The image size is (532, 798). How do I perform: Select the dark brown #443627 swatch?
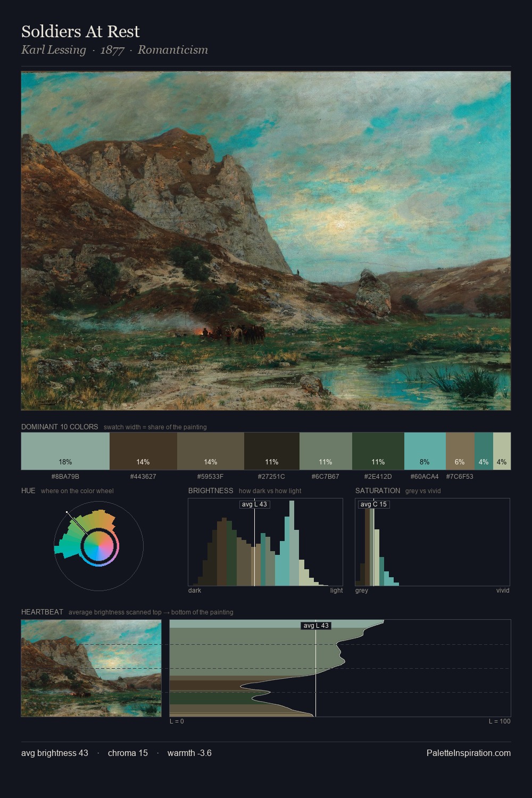click(x=143, y=451)
